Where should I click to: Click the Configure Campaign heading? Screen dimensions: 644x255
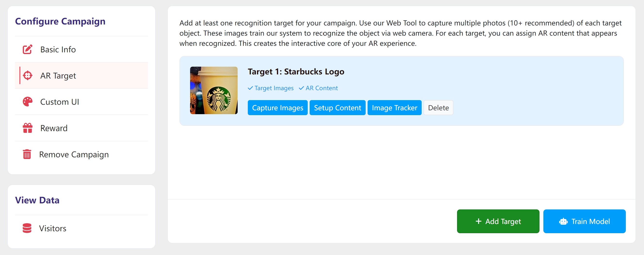pyautogui.click(x=60, y=21)
